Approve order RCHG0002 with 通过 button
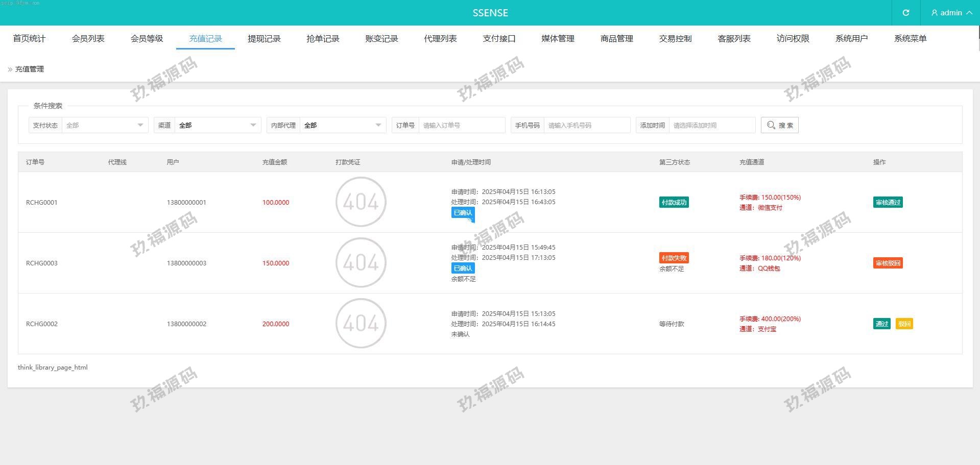Viewport: 980px width, 465px height. (x=881, y=324)
